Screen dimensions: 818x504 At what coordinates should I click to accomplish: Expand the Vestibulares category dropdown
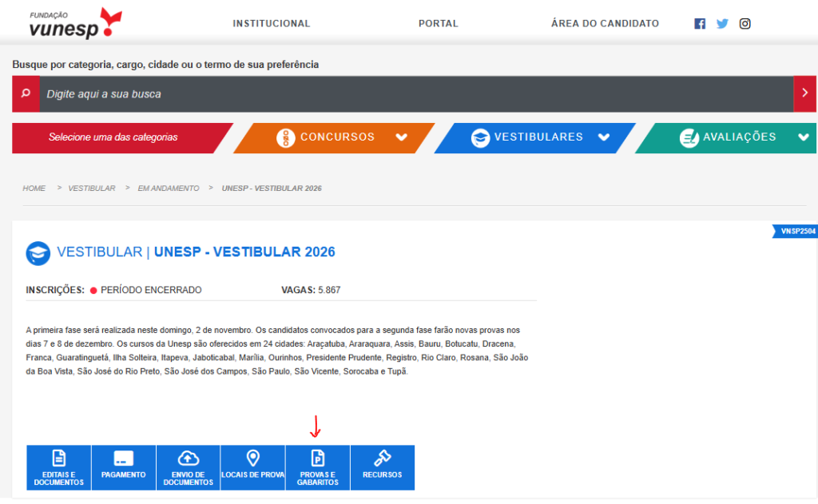coord(604,137)
